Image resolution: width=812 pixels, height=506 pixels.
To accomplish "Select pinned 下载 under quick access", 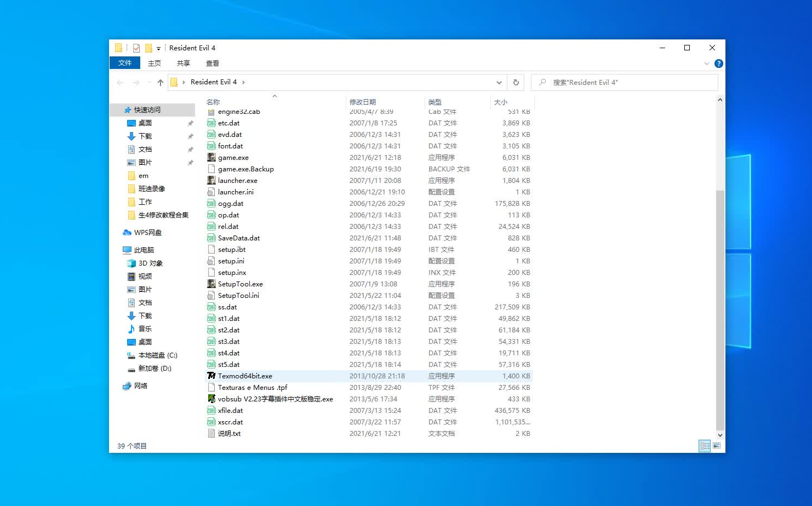I will pos(145,136).
